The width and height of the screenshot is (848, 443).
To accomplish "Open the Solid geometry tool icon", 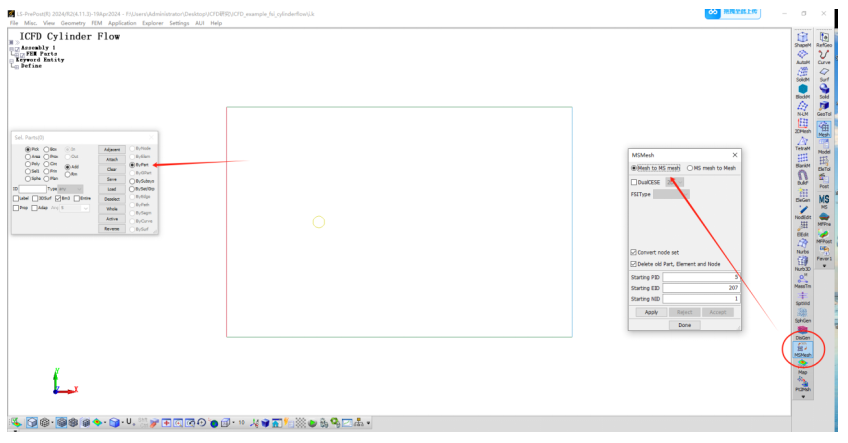I will click(824, 90).
